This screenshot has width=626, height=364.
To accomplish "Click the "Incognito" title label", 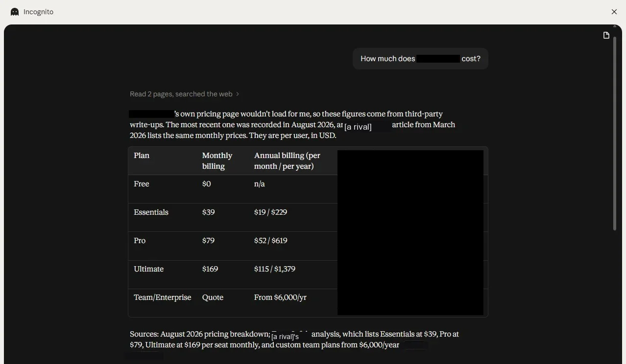I will pyautogui.click(x=38, y=12).
